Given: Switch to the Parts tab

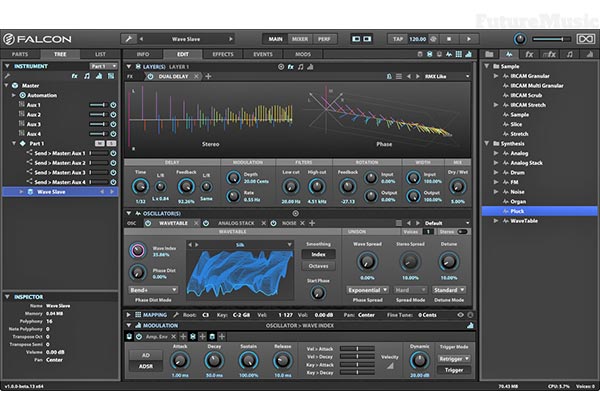Looking at the screenshot, I should point(20,54).
